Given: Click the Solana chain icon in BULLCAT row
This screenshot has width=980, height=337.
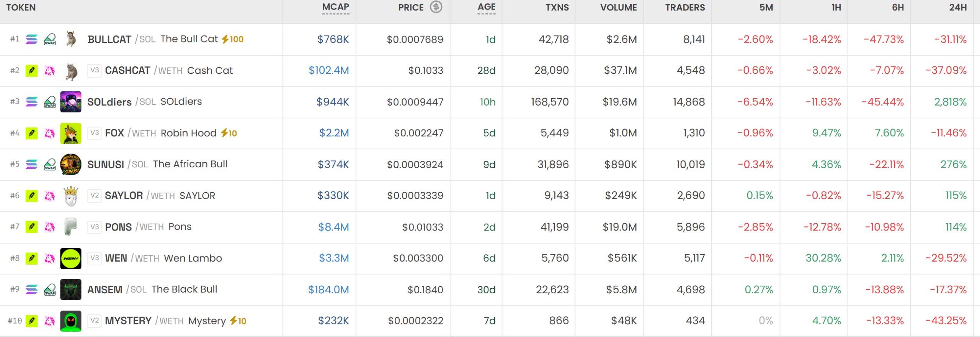Looking at the screenshot, I should tap(31, 39).
